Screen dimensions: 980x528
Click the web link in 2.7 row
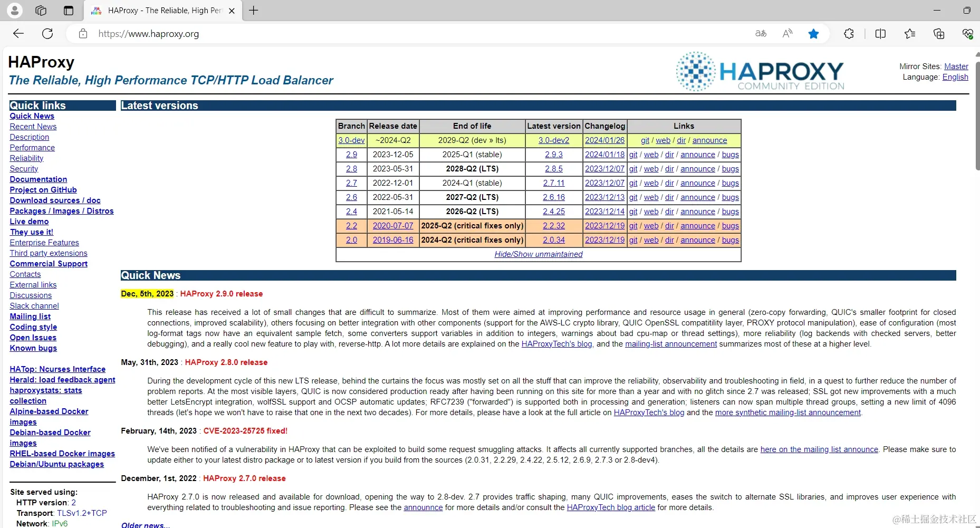click(x=651, y=183)
